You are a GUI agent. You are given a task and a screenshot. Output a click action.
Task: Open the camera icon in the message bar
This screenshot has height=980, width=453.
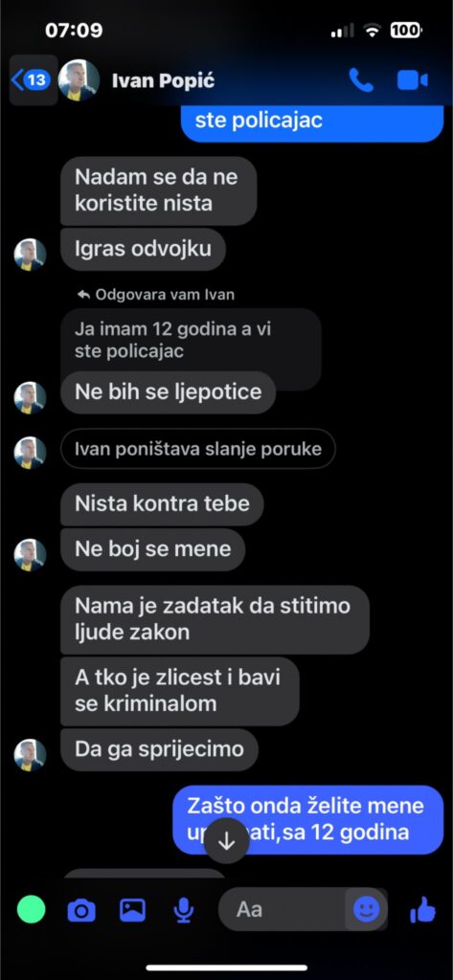pos(81,910)
